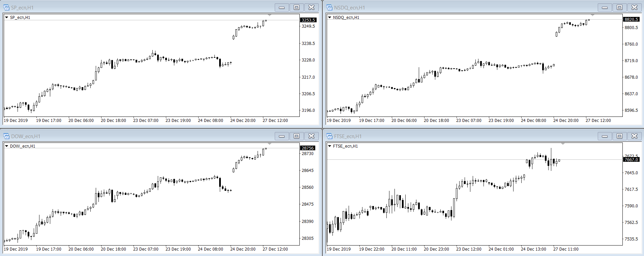The image size is (644, 256).
Task: Click the NSDQ_ecn,H1 window chart icon
Action: pos(329,7)
